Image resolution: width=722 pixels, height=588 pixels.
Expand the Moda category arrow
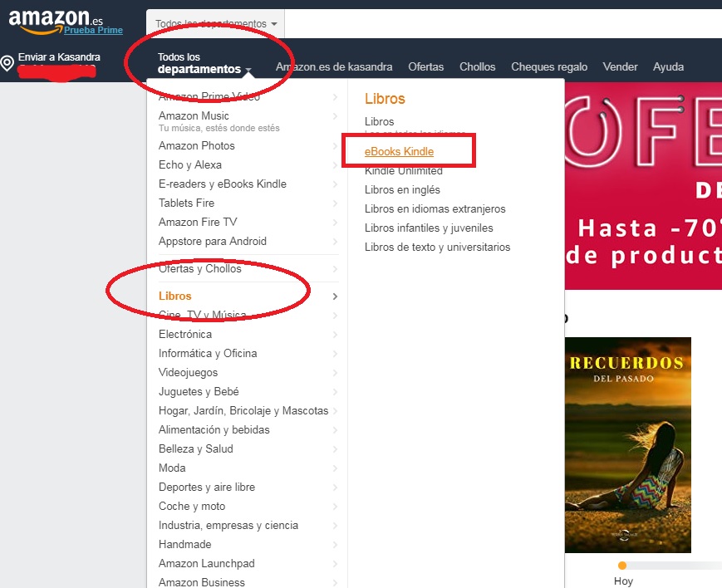336,468
